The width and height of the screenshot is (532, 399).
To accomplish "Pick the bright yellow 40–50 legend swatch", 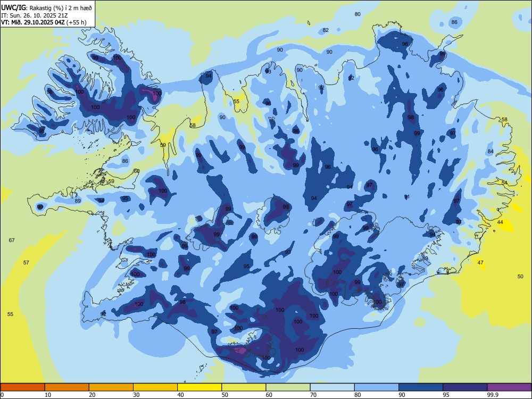I will click(199, 387).
